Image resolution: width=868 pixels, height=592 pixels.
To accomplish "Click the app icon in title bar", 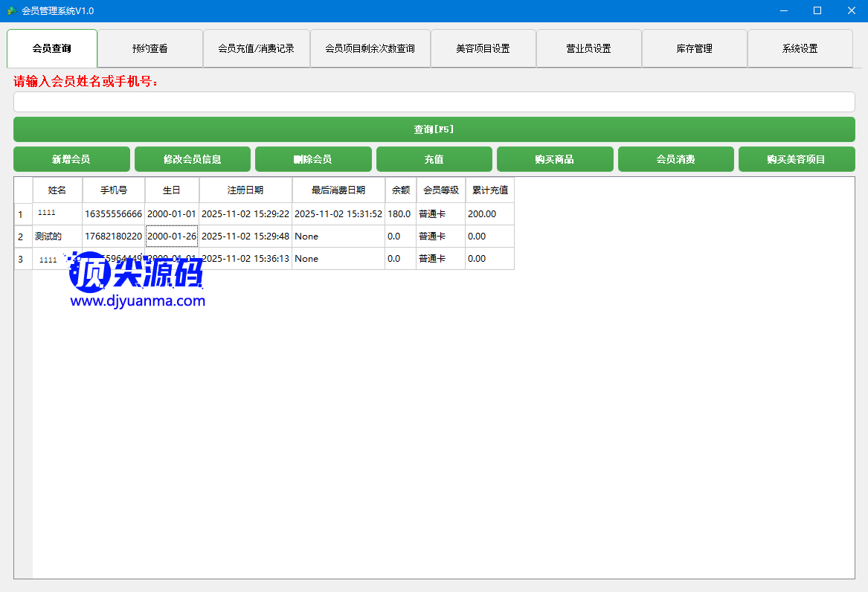I will click(12, 10).
